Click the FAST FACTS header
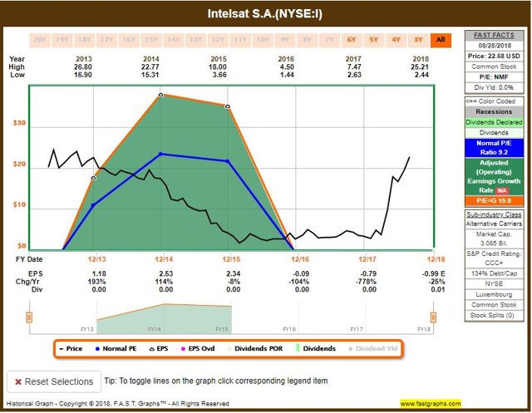 tap(494, 35)
